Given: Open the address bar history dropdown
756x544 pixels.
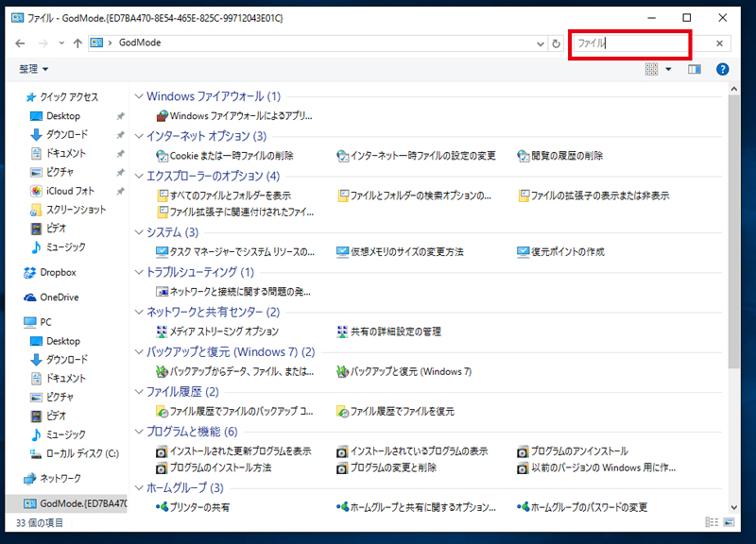Looking at the screenshot, I should point(540,43).
